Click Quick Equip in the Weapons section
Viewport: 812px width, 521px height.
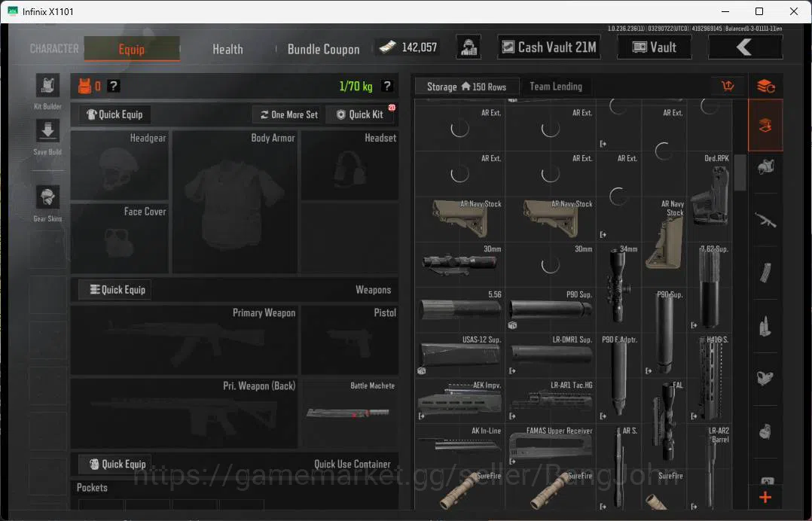[x=115, y=290]
